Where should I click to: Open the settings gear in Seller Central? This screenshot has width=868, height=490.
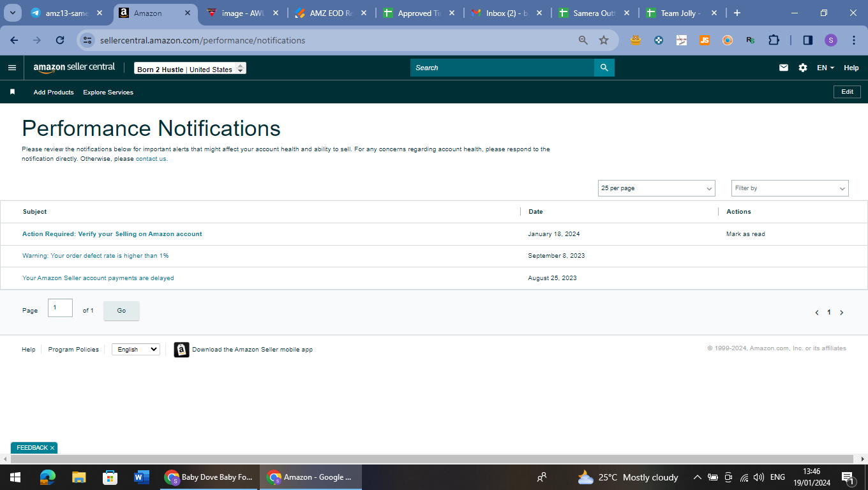click(x=803, y=68)
